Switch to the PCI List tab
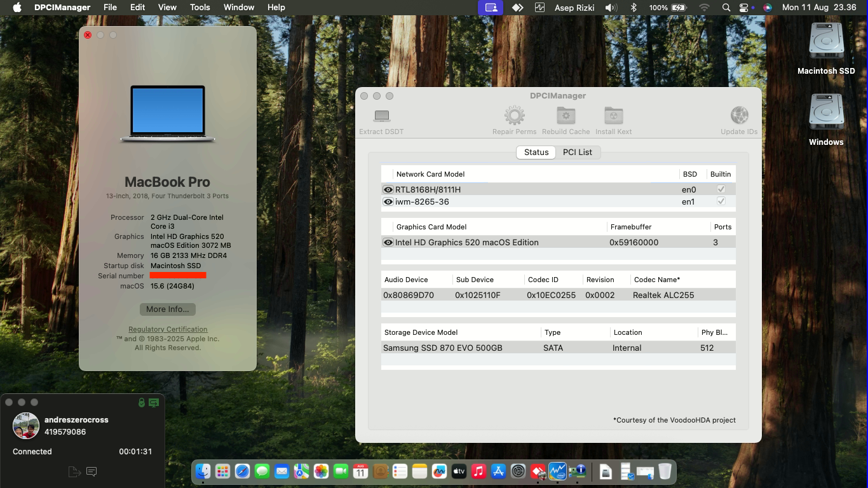868x488 pixels. pos(577,152)
